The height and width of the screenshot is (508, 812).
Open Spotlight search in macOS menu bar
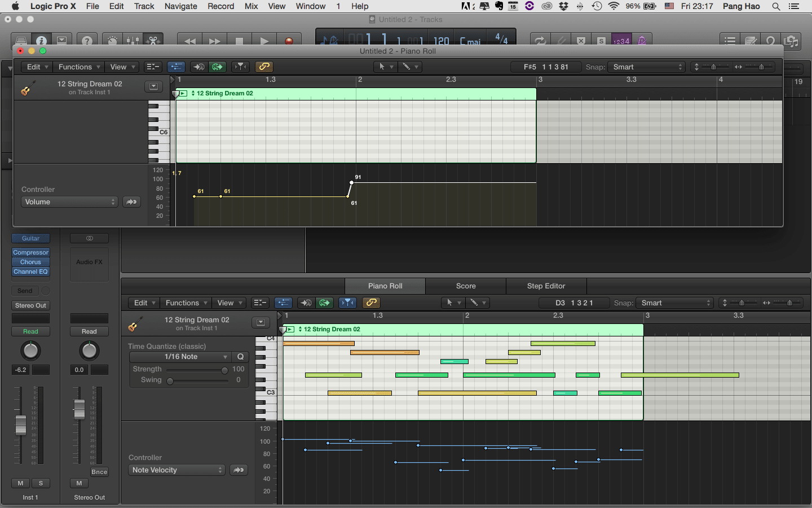(776, 6)
